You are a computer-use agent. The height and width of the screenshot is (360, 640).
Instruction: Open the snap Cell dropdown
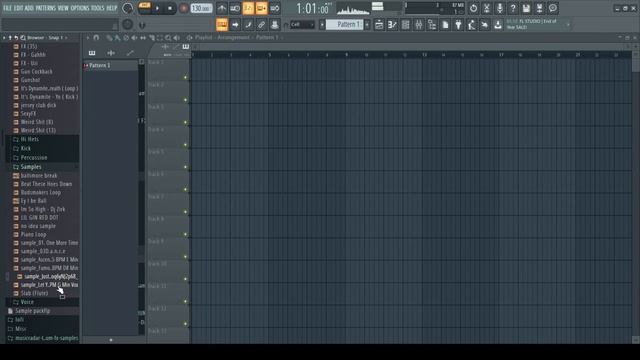(x=302, y=24)
